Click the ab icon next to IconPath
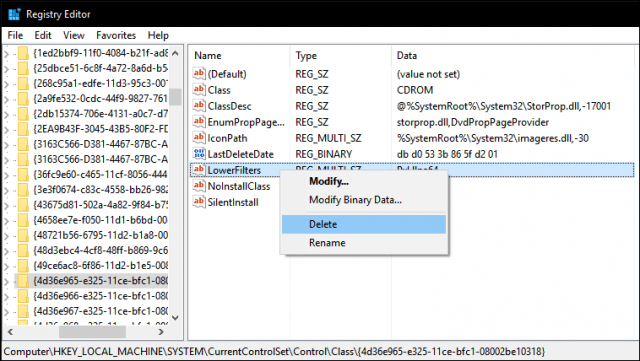This screenshot has width=640, height=361. point(199,138)
